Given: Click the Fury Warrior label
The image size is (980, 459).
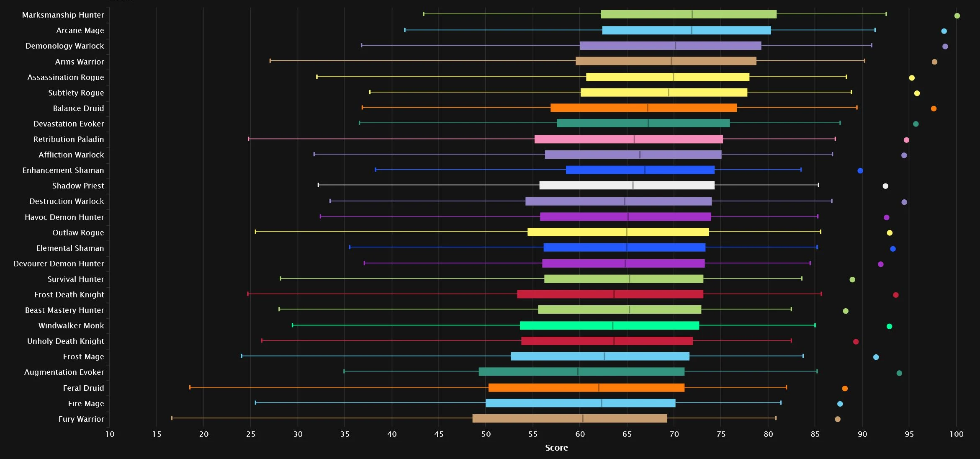Looking at the screenshot, I should (81, 419).
